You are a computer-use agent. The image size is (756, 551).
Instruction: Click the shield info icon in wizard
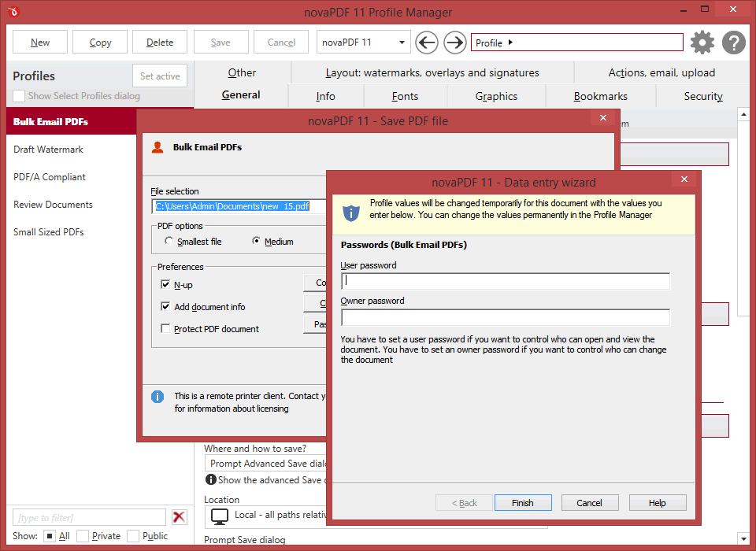click(351, 212)
